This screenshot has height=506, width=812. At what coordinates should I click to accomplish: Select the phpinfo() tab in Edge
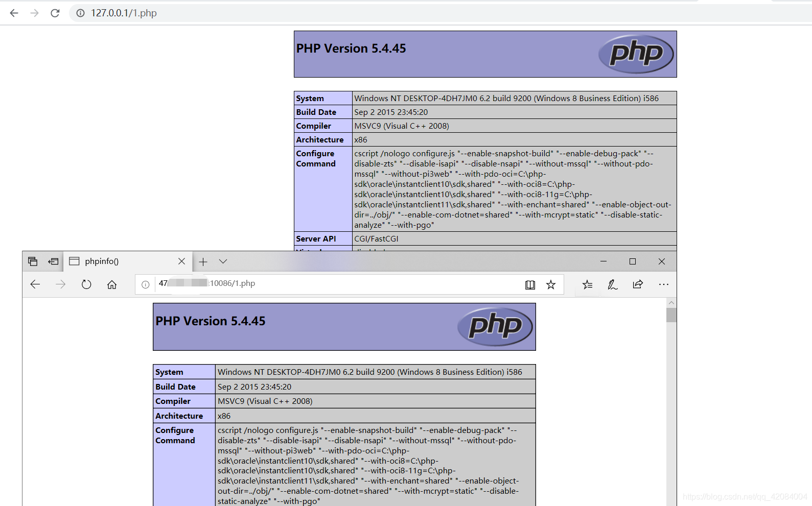coord(128,261)
